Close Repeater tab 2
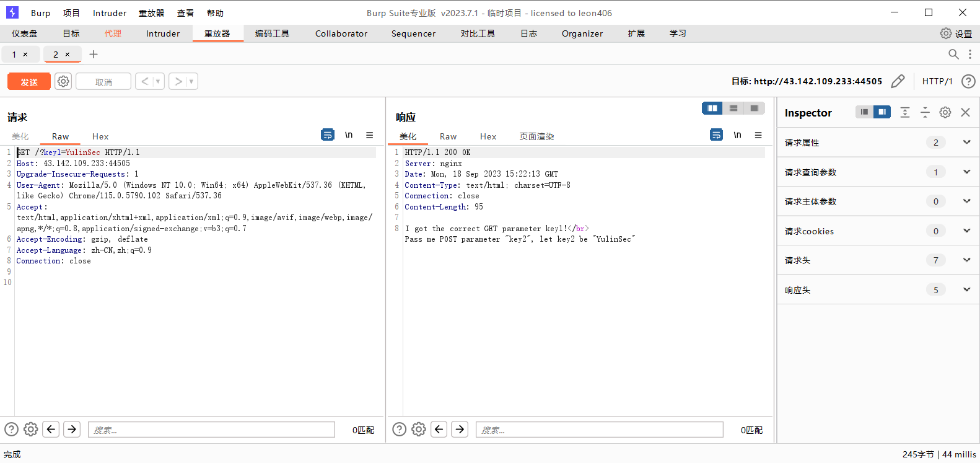The image size is (980, 463). (x=68, y=55)
